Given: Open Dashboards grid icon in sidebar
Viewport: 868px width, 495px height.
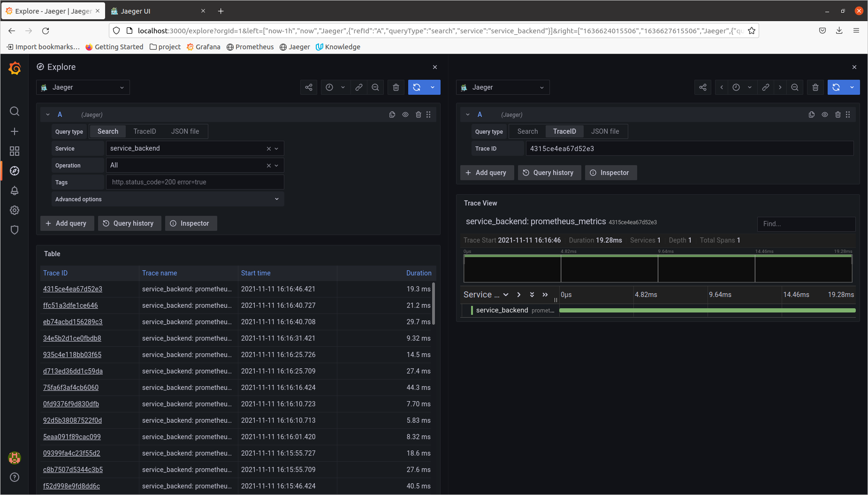Looking at the screenshot, I should coord(15,151).
